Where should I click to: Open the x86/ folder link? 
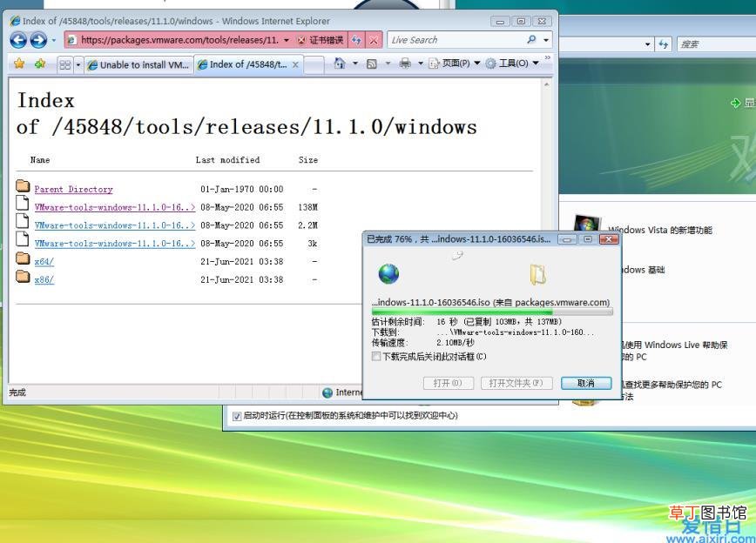[44, 279]
